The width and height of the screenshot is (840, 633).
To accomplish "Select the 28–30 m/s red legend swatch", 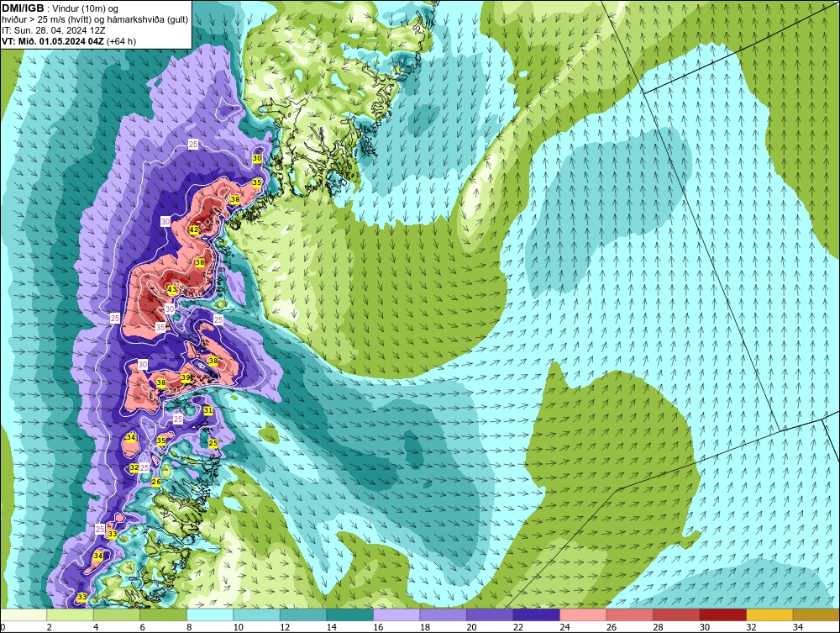I will point(676,615).
